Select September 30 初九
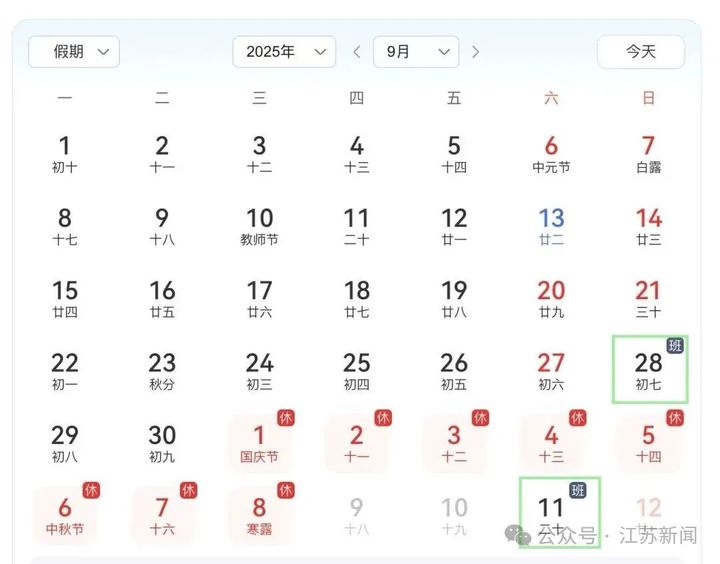The image size is (720, 564). [x=162, y=443]
